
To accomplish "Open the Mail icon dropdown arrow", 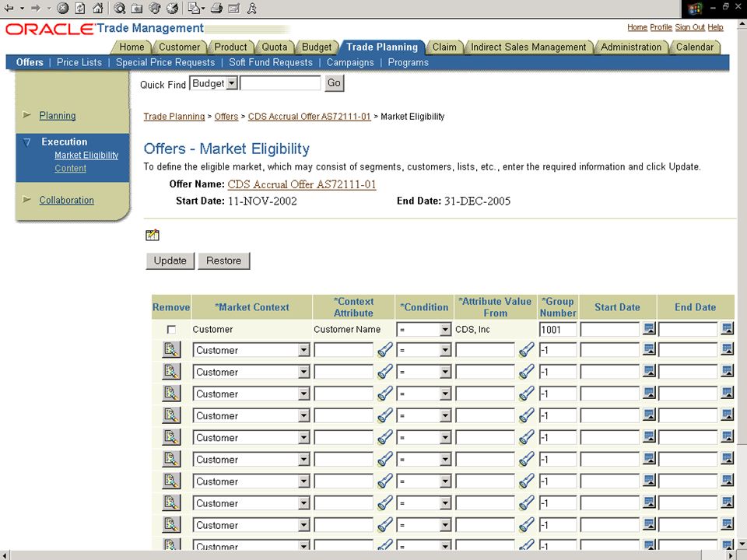I will click(x=203, y=8).
